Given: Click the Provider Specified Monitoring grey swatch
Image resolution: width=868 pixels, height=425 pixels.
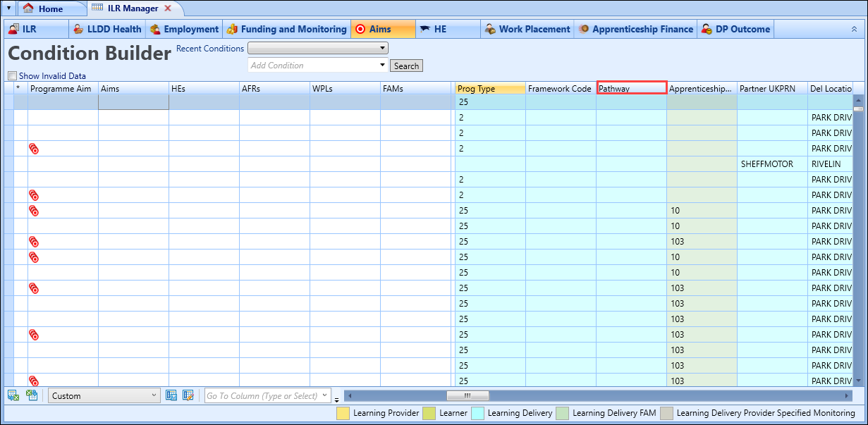Looking at the screenshot, I should pyautogui.click(x=666, y=413).
